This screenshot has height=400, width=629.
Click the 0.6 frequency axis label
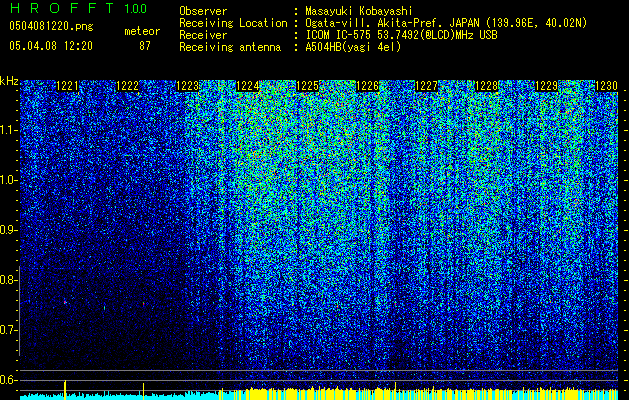point(8,380)
